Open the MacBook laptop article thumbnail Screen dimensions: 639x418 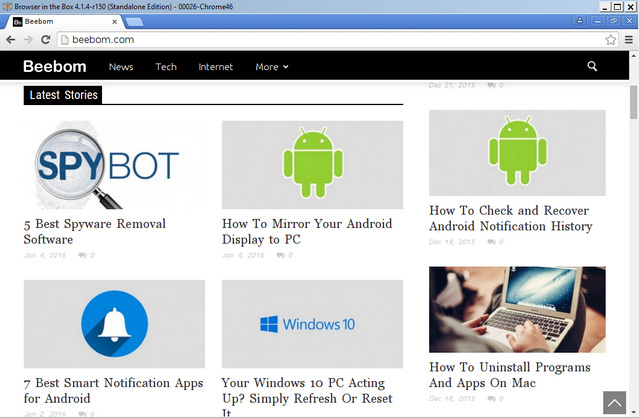(x=517, y=310)
